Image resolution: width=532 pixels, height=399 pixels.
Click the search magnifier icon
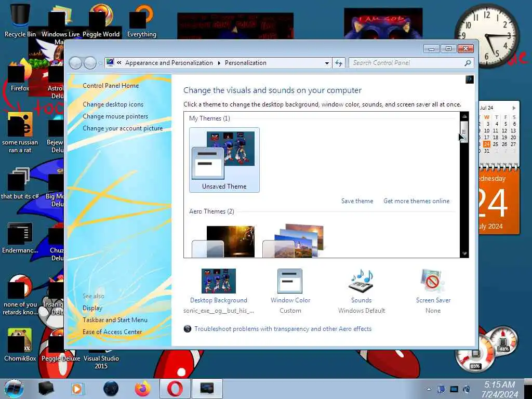click(468, 63)
